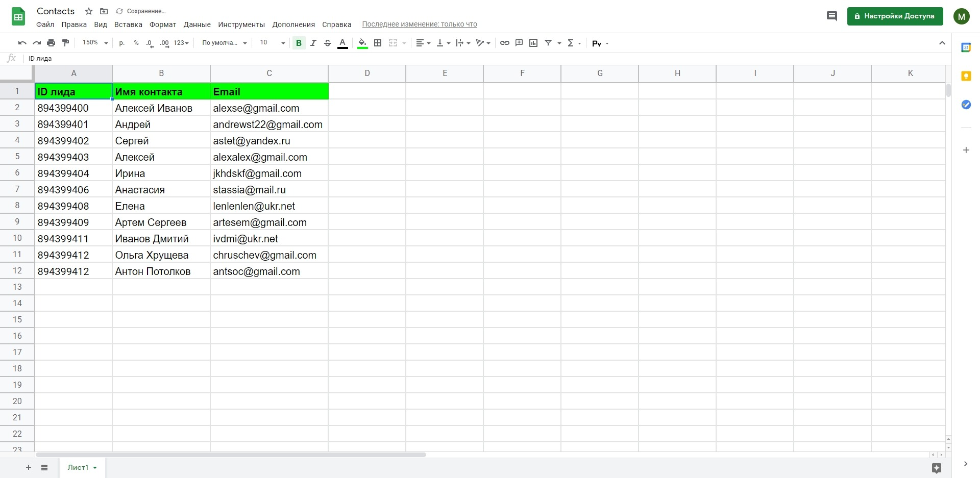Viewport: 980px width, 478px height.
Task: Open Google Tasks side panel
Action: pyautogui.click(x=966, y=105)
